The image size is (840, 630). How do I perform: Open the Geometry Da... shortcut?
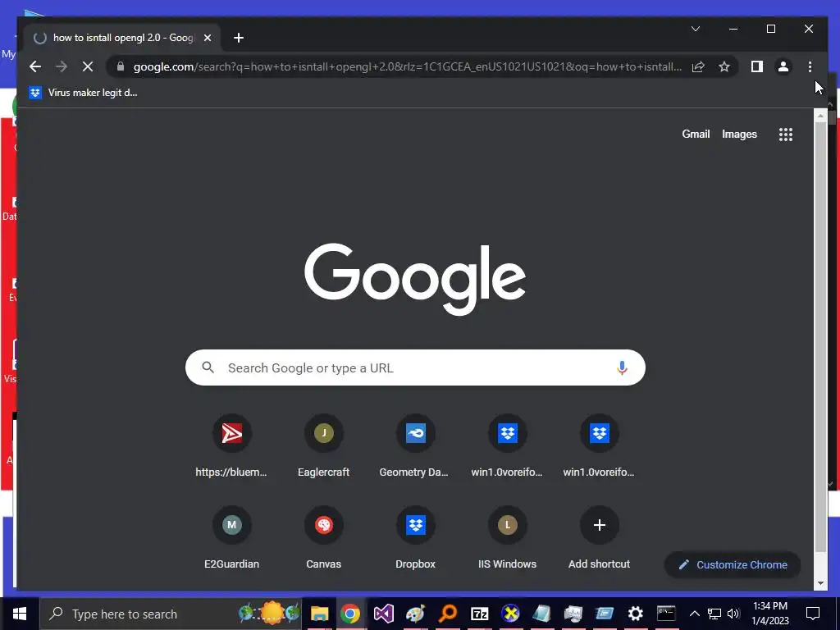(x=415, y=445)
